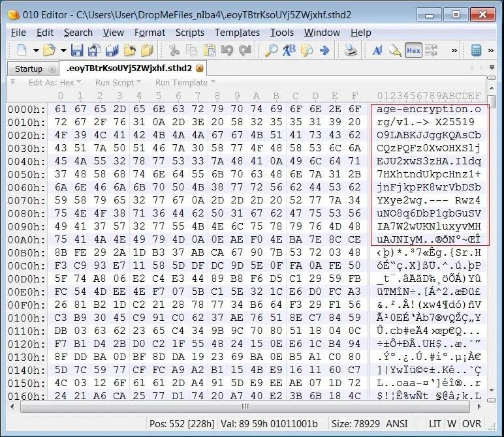Viewport: 504px width, 437px height.
Task: Click the Print icon
Action: 351,50
